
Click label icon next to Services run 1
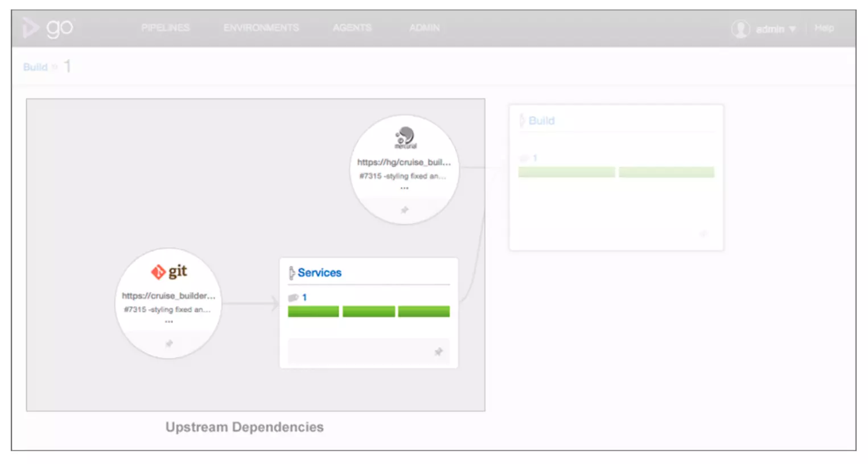(293, 298)
